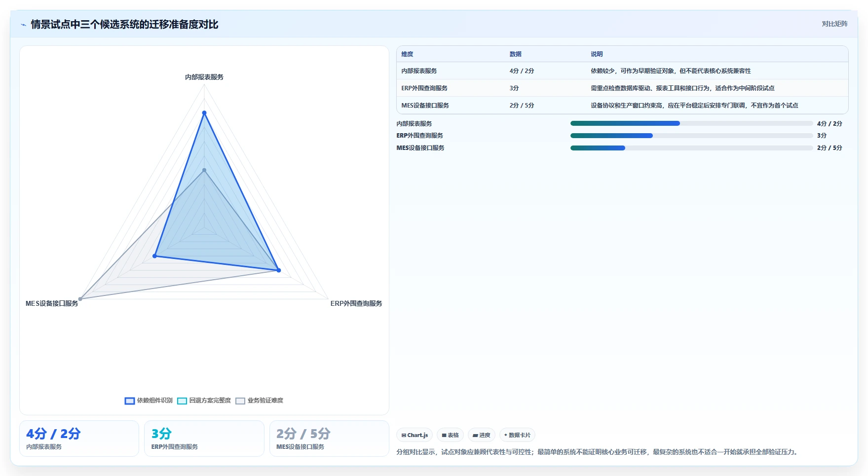Click the small icon before the page title
Viewport: 868px width, 476px height.
point(23,25)
